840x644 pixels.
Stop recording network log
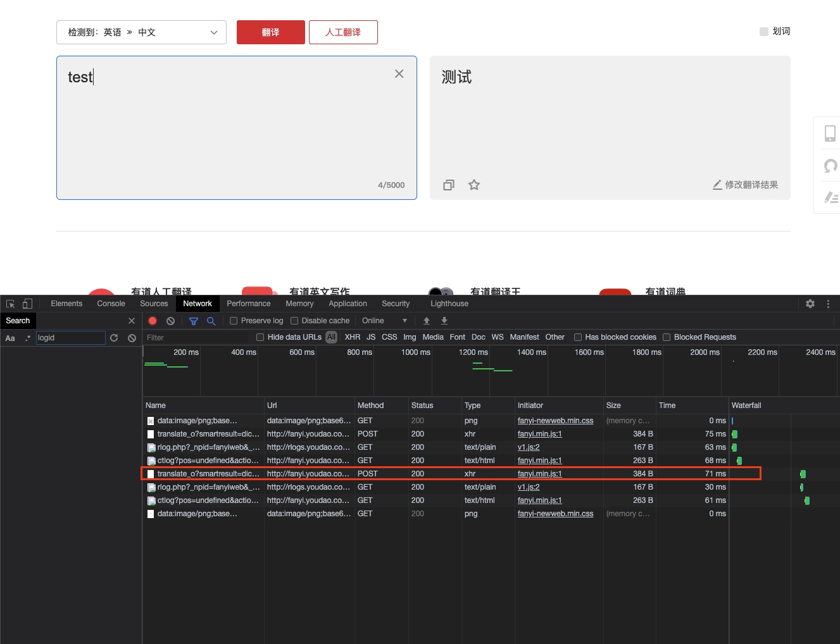[153, 321]
